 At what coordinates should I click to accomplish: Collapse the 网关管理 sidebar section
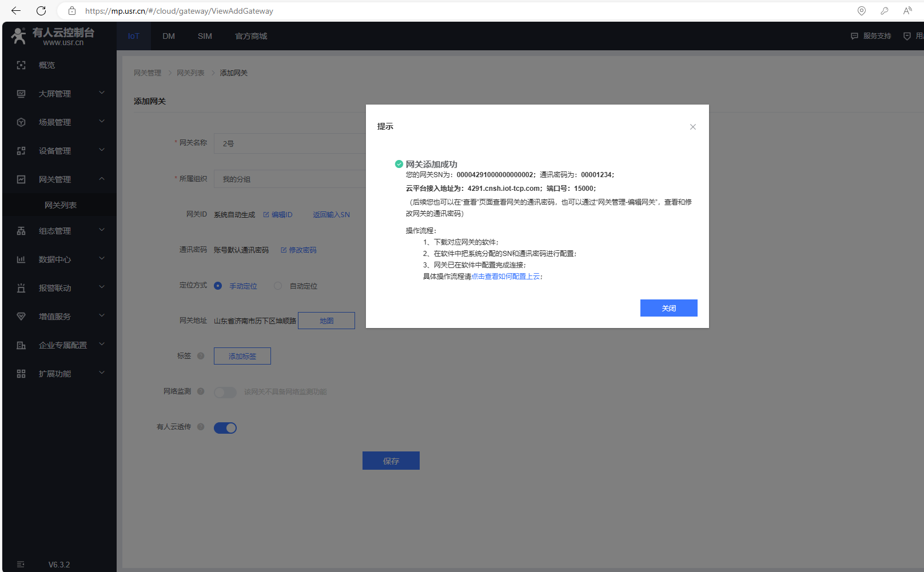tap(102, 179)
